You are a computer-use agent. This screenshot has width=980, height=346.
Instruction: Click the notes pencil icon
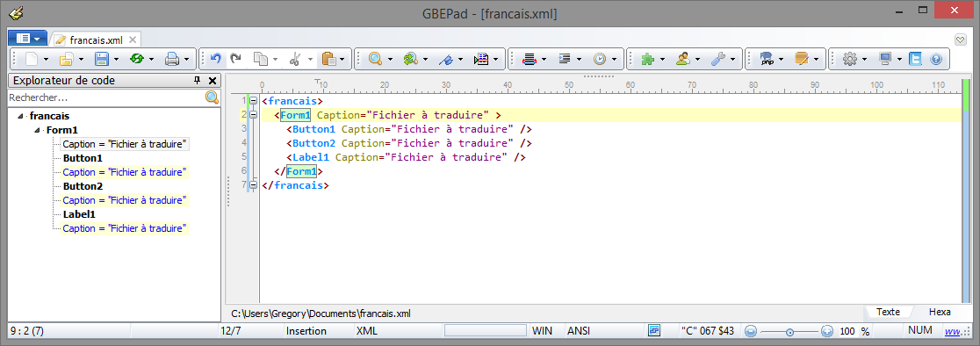click(x=801, y=60)
